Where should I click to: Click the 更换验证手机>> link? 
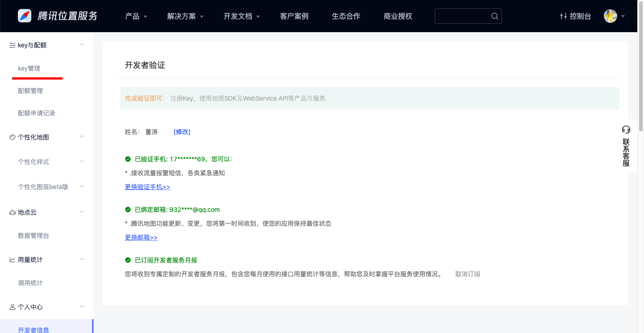pos(148,187)
